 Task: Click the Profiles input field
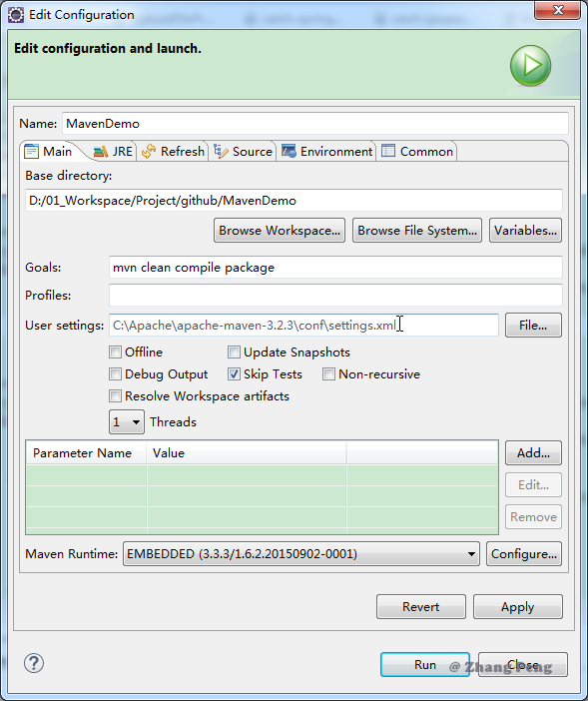[x=335, y=295]
